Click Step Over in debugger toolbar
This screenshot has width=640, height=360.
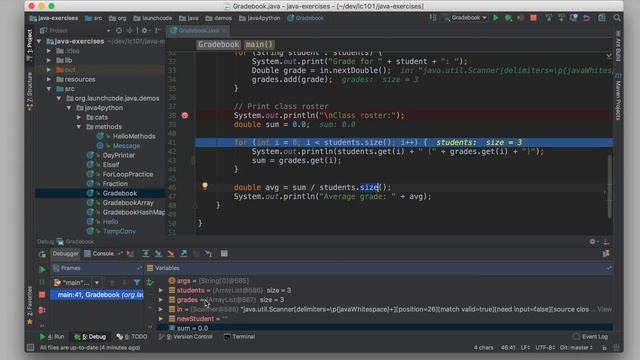145,253
